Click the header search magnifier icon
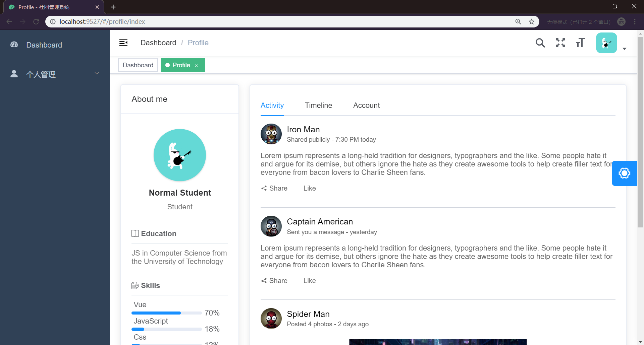The height and width of the screenshot is (345, 644). click(x=540, y=43)
